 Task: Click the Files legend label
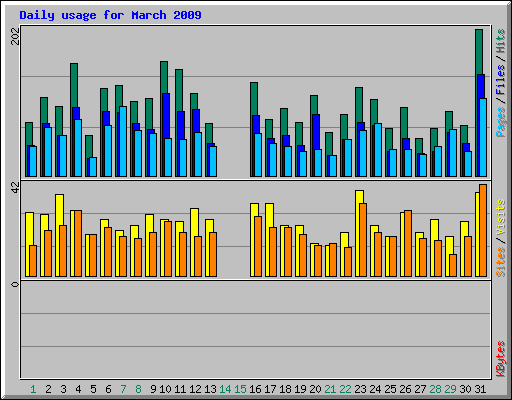click(500, 79)
